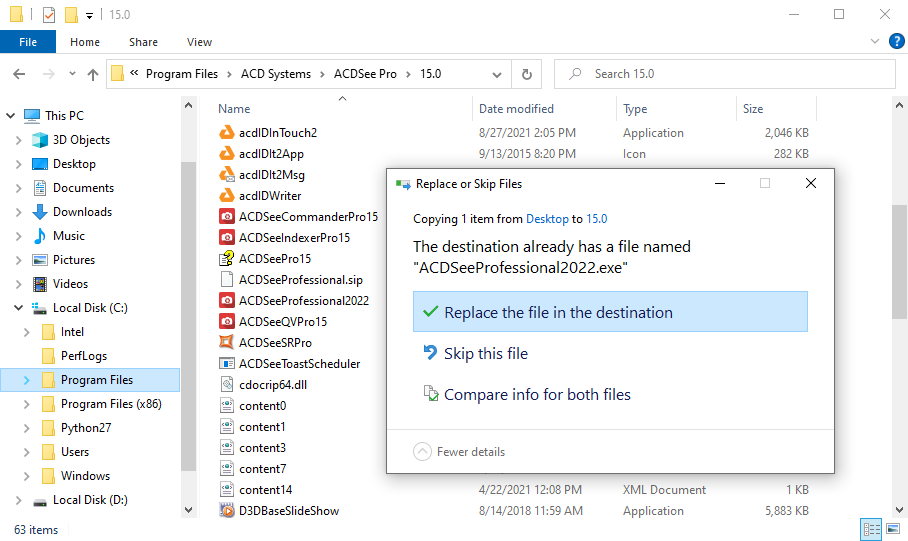908x541 pixels.
Task: Open Explorer Help question mark icon
Action: click(x=896, y=41)
